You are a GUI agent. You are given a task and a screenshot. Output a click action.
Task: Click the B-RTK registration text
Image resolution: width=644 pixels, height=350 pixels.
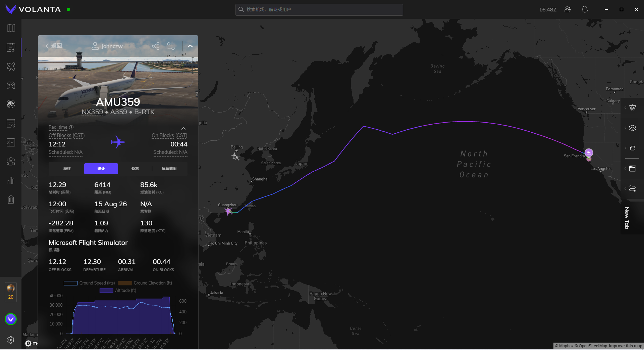click(144, 112)
